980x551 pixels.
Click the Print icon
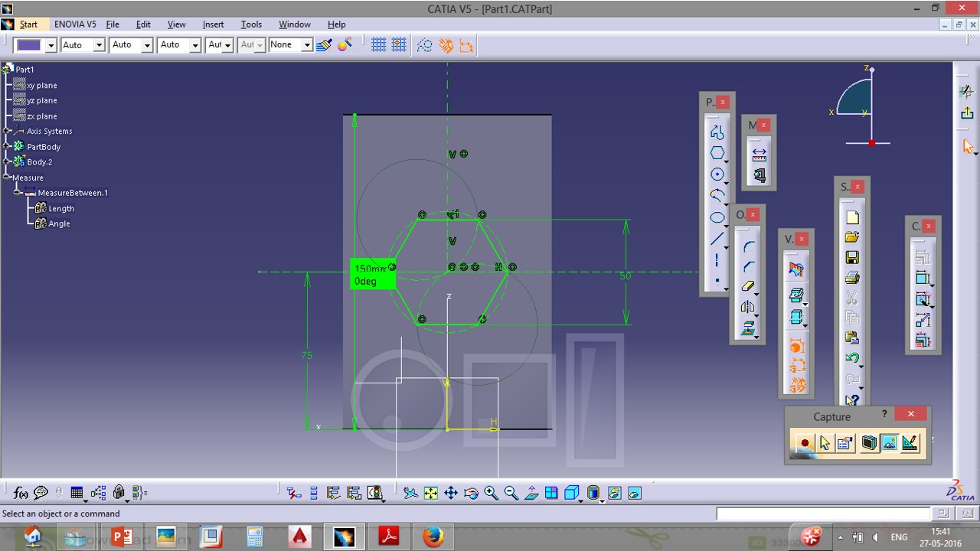click(x=852, y=278)
